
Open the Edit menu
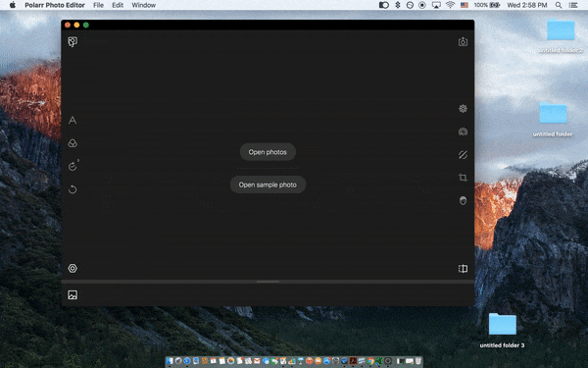118,5
